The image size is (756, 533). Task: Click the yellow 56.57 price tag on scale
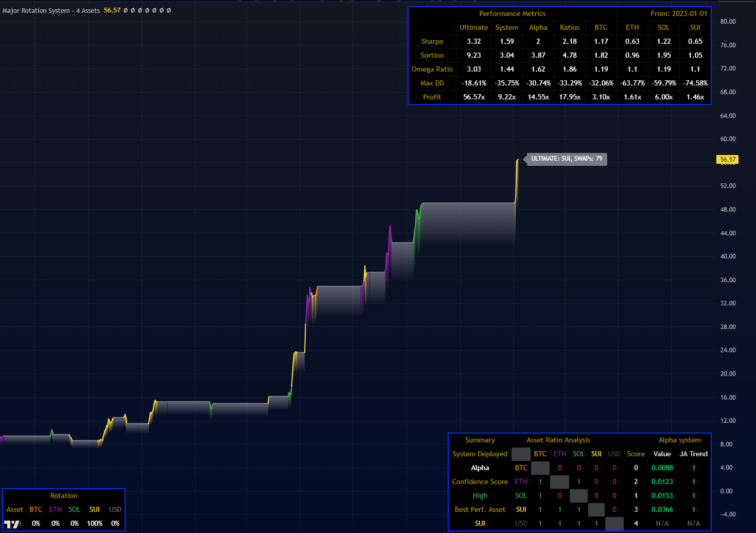click(728, 159)
